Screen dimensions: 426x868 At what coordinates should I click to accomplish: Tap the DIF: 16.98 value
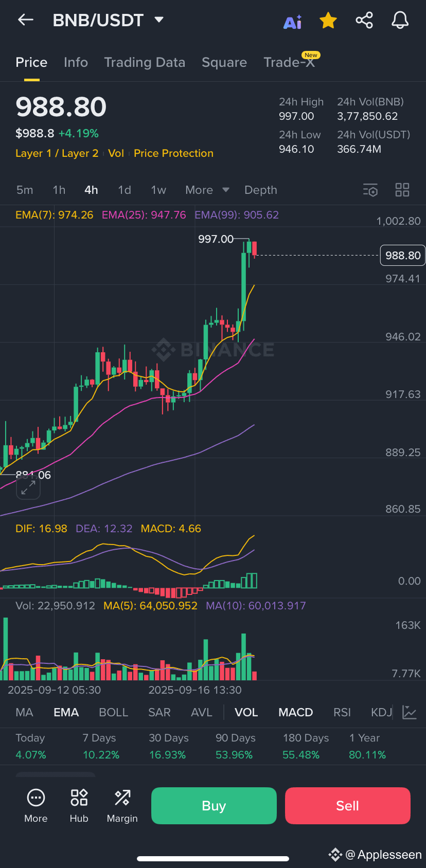41,529
